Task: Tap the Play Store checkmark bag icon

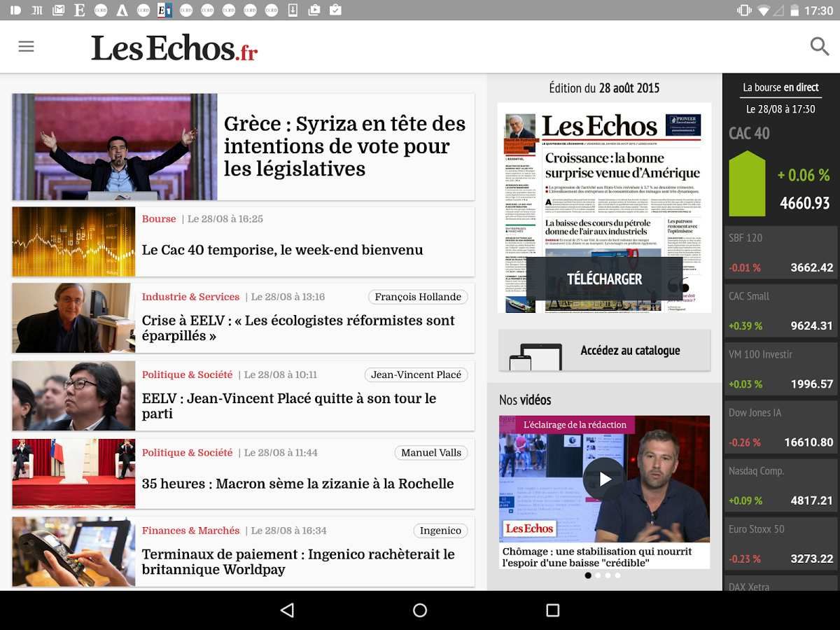Action: 335,10
